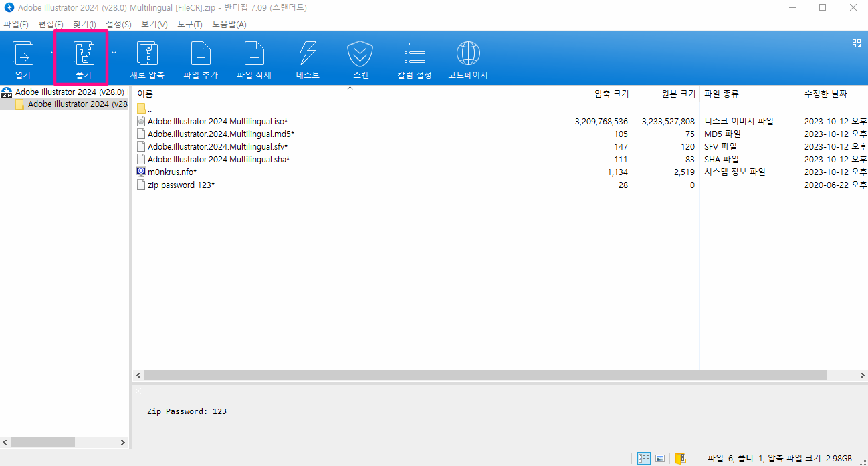Click the tree panel scrollbar left arrow
This screenshot has width=868, height=466.
pyautogui.click(x=5, y=442)
